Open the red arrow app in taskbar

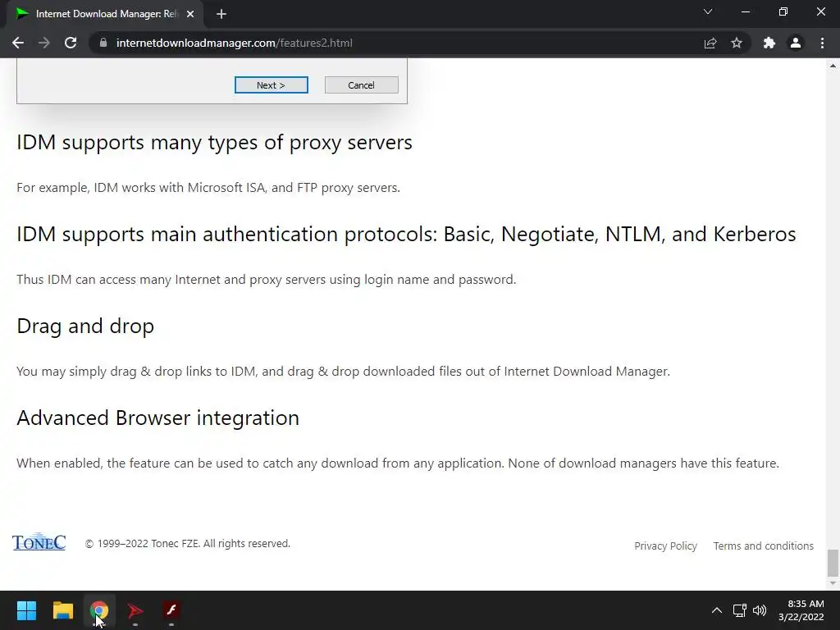(x=135, y=610)
